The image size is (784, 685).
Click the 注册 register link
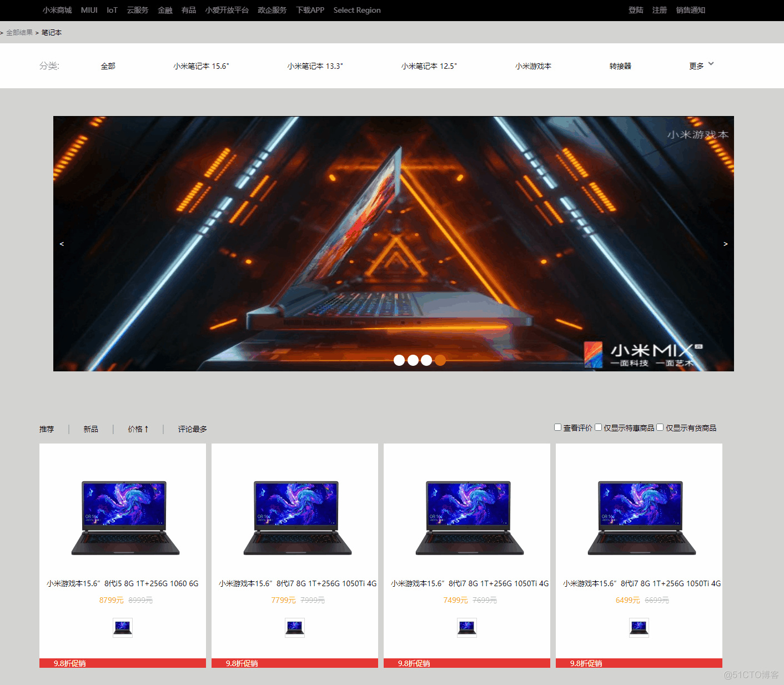pos(660,10)
